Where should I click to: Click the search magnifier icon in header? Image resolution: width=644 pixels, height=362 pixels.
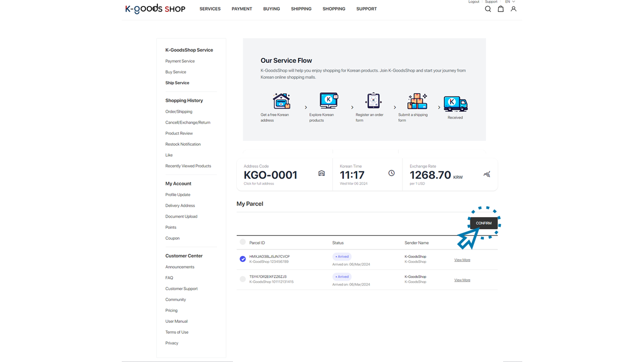click(488, 9)
